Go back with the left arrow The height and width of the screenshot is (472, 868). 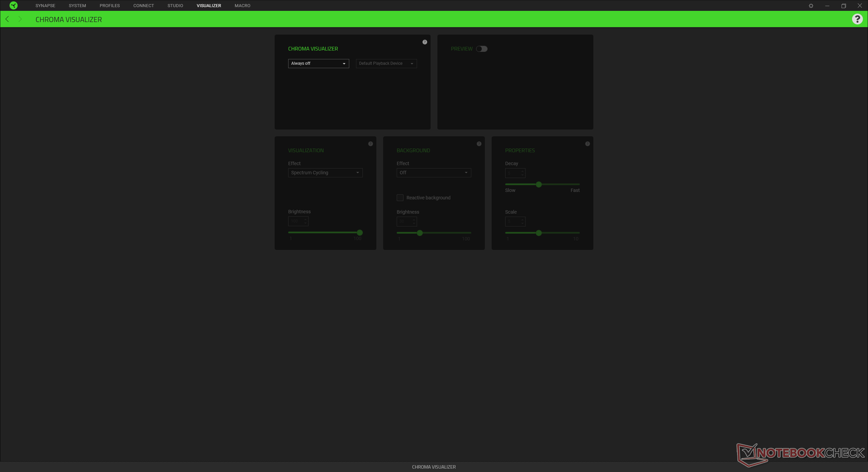pyautogui.click(x=7, y=19)
